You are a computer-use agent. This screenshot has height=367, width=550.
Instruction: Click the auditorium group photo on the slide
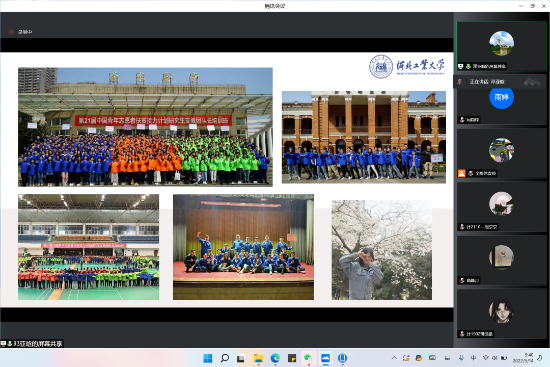tap(243, 247)
